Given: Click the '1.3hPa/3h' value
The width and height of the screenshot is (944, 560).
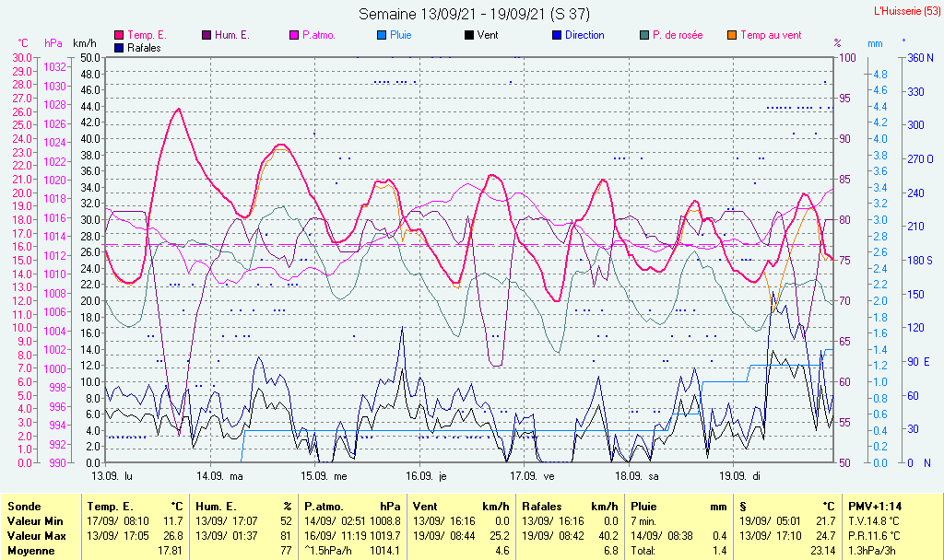Looking at the screenshot, I should [871, 551].
